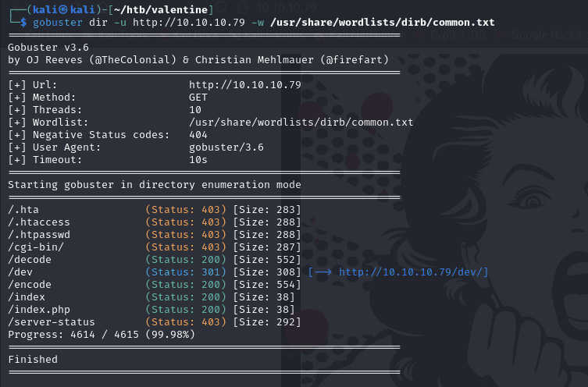The width and height of the screenshot is (588, 387).
Task: Click the /.htaccess result entry
Action: pyautogui.click(x=39, y=222)
